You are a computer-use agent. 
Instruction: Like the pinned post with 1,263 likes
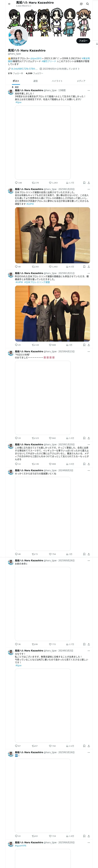pos(53,183)
